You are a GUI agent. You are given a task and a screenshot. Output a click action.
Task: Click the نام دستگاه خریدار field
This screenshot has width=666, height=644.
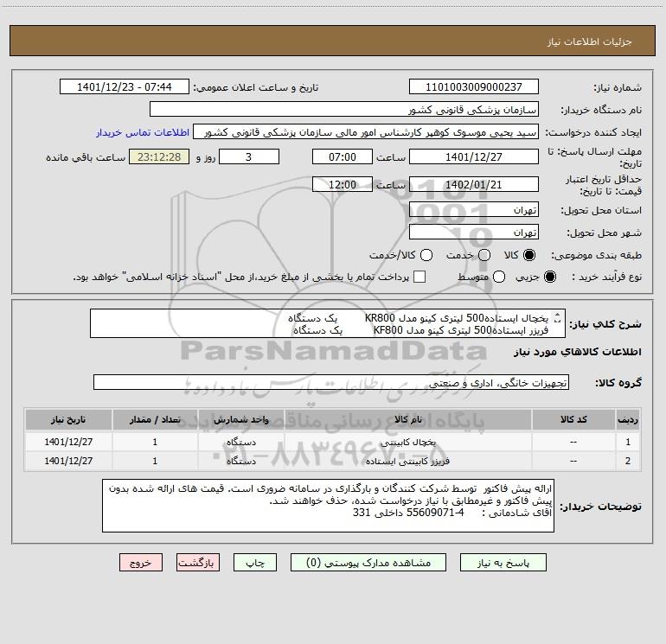coord(344,110)
